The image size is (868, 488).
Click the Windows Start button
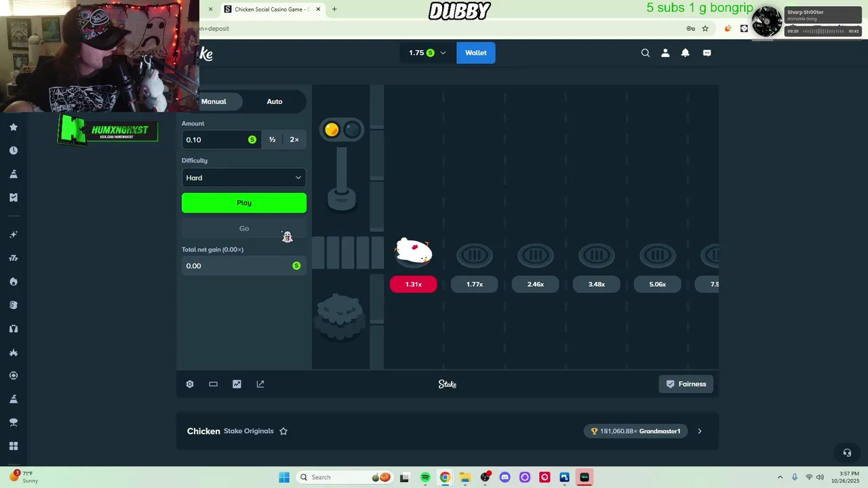coord(284,477)
